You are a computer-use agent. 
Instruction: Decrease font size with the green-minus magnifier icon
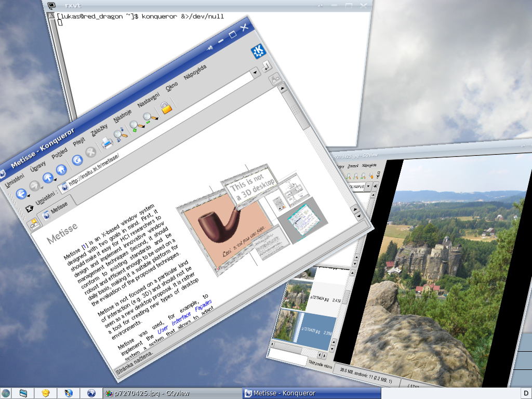coord(148,118)
